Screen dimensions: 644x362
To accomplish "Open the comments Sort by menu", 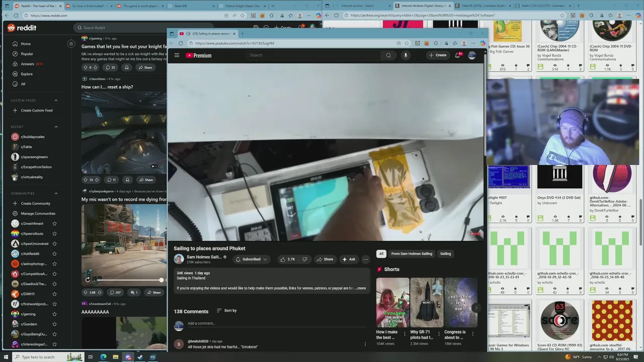I will pyautogui.click(x=226, y=311).
